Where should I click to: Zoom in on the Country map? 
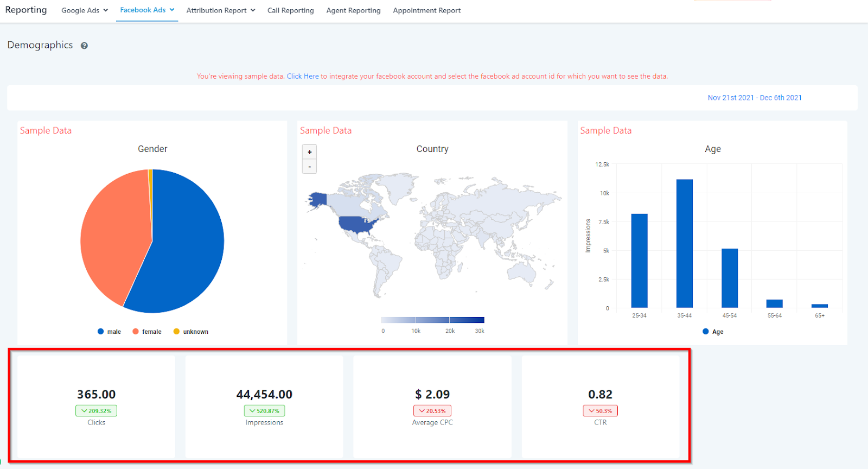(309, 152)
